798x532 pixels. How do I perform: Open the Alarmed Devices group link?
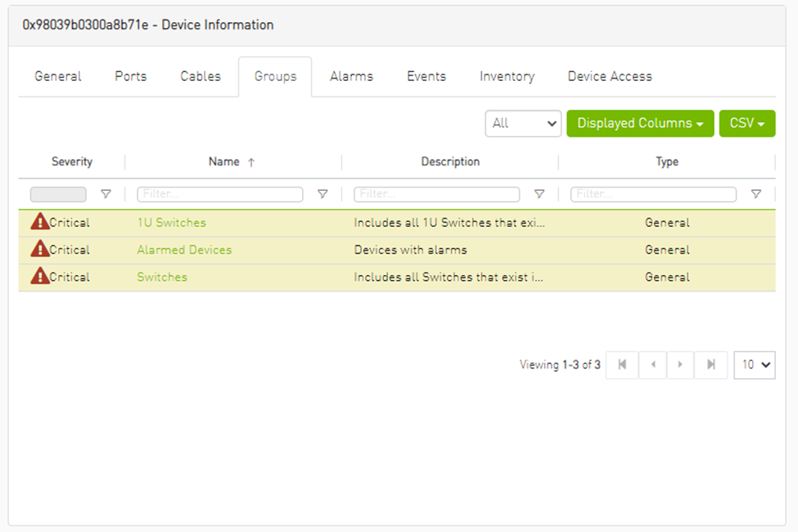tap(184, 250)
